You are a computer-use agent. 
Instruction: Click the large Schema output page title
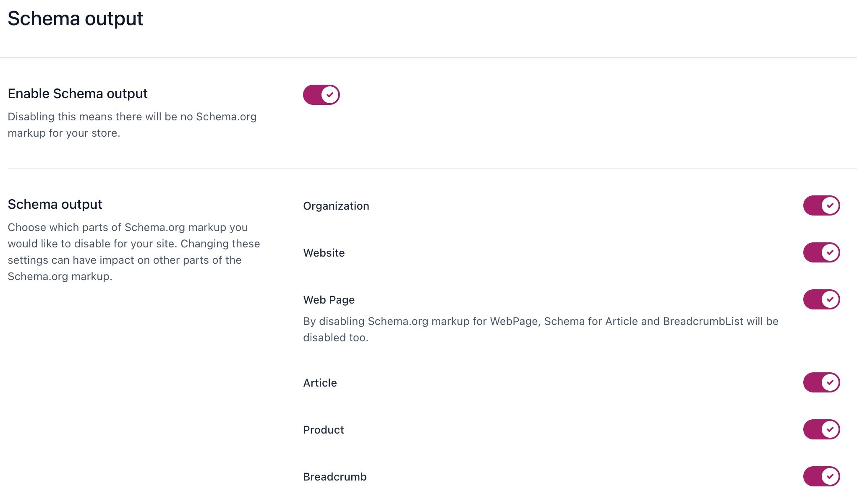[75, 19]
